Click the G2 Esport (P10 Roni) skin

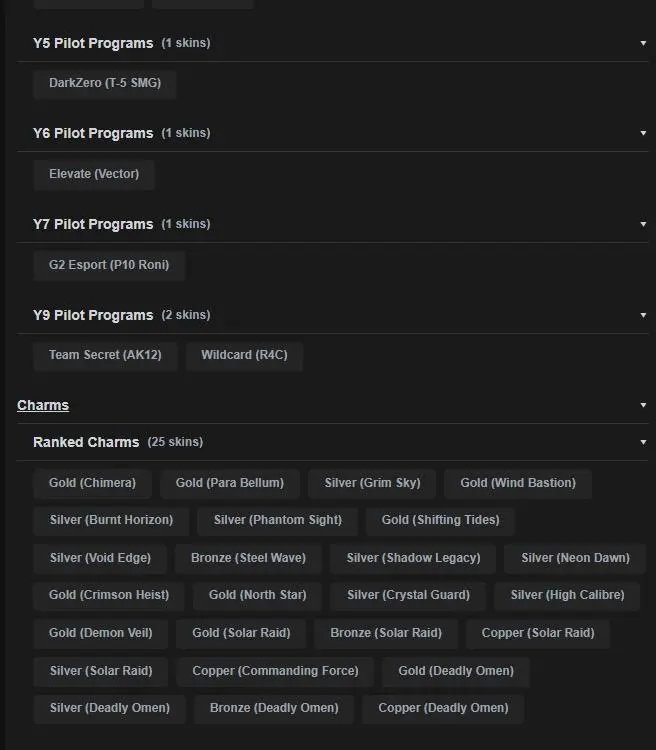[109, 265]
